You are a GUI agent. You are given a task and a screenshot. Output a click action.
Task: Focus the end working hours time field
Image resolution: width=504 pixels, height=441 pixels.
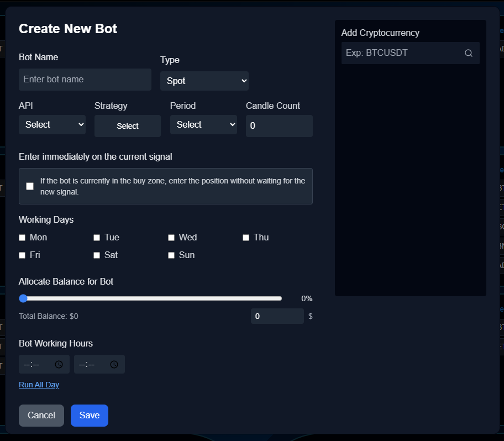99,364
